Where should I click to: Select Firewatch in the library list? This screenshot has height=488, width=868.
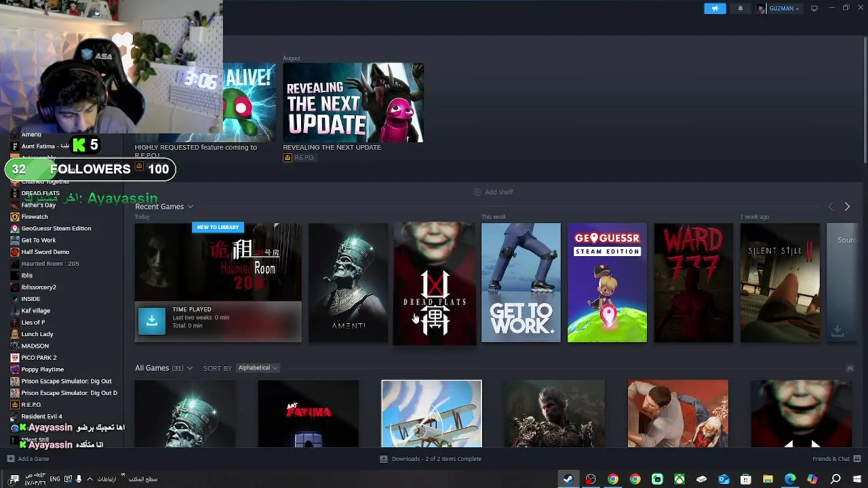coord(35,217)
